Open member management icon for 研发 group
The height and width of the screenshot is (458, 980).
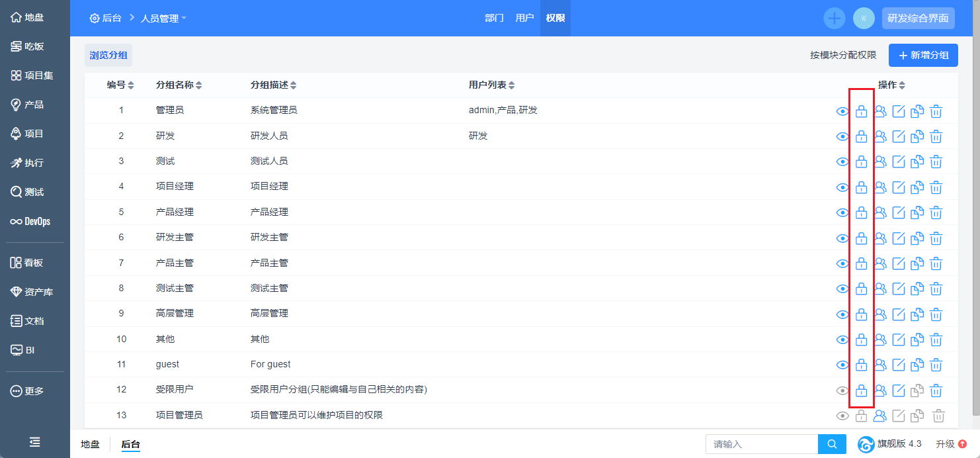click(x=880, y=137)
